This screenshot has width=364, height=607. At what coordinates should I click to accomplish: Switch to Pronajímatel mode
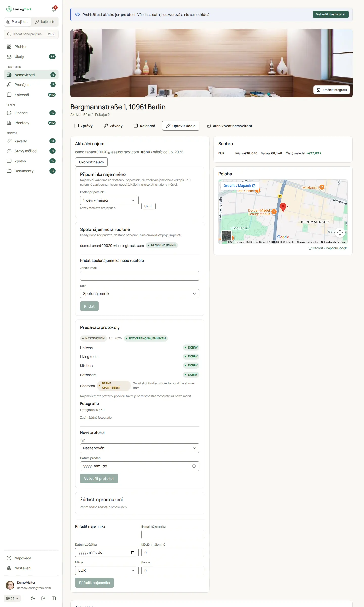point(17,22)
